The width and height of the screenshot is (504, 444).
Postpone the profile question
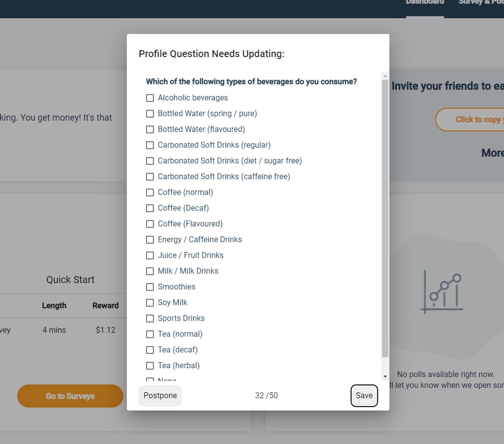[x=160, y=395]
